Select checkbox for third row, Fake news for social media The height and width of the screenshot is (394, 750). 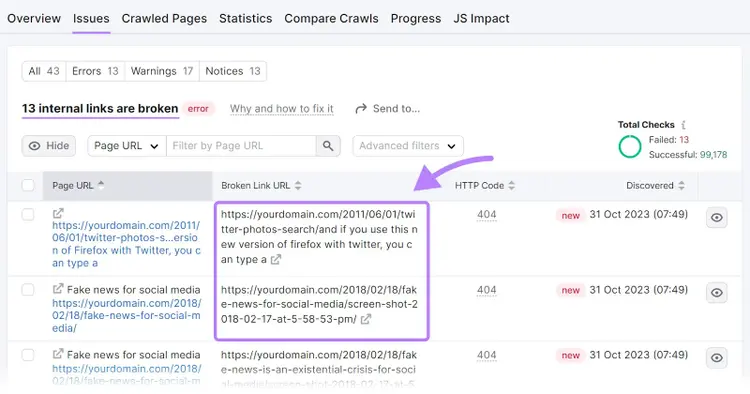28,355
